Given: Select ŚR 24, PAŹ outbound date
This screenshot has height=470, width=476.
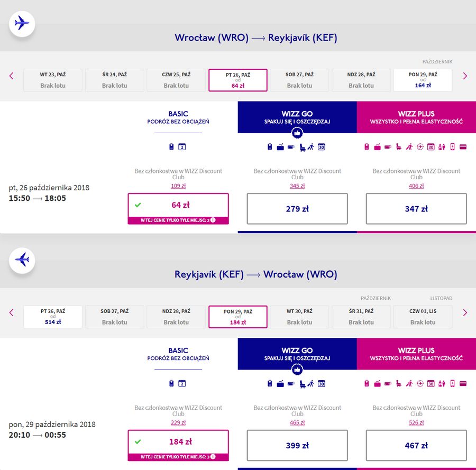Looking at the screenshot, I should coord(114,80).
